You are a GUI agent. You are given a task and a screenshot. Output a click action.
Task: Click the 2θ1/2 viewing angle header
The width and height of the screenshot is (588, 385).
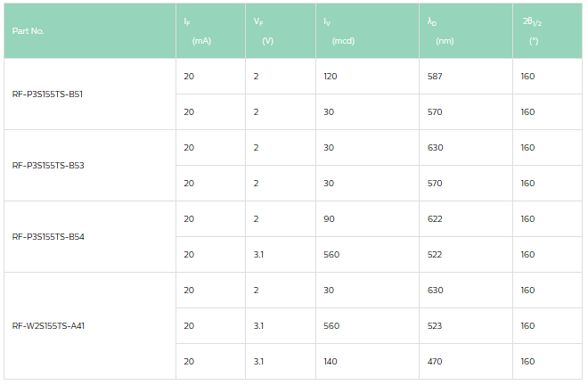533,30
